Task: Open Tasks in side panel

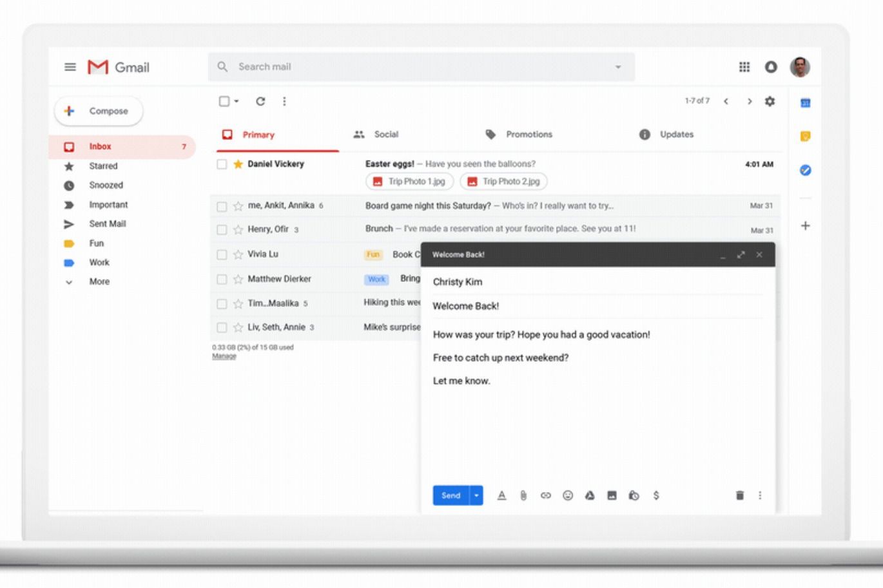Action: (x=805, y=170)
